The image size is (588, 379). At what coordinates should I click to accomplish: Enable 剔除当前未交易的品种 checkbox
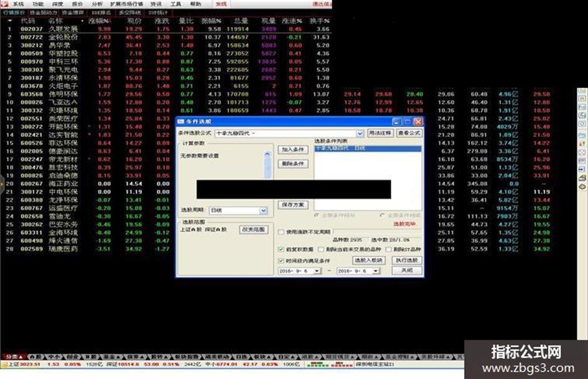click(x=321, y=249)
